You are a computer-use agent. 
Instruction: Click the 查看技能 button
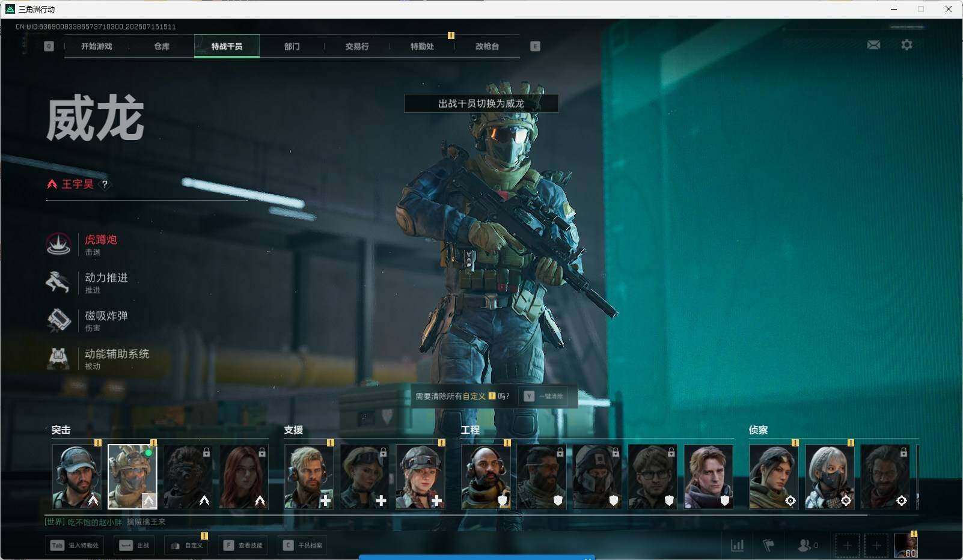(243, 546)
